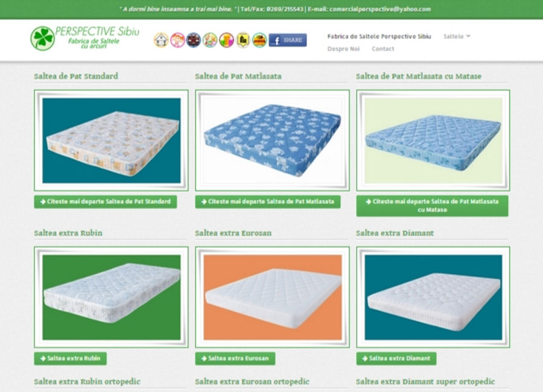Expand the Saltele dropdown menu
543x392 pixels.
point(457,36)
